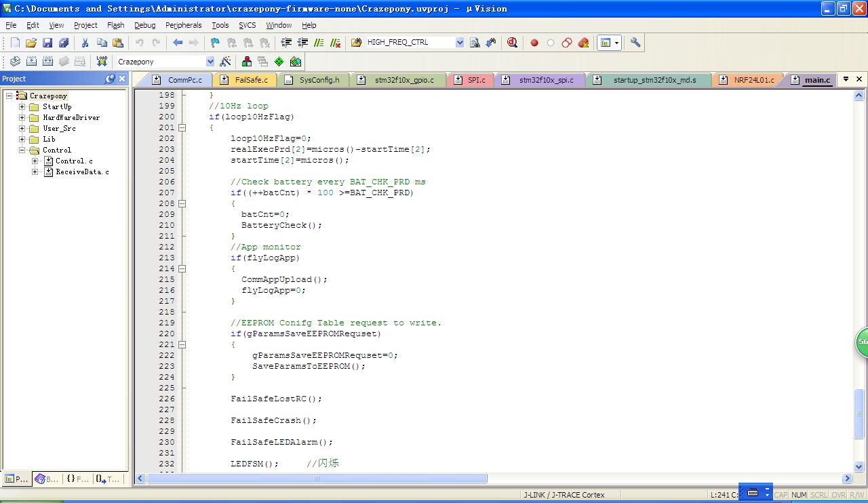
Task: Start debug session with magnifier icon
Action: pos(512,43)
